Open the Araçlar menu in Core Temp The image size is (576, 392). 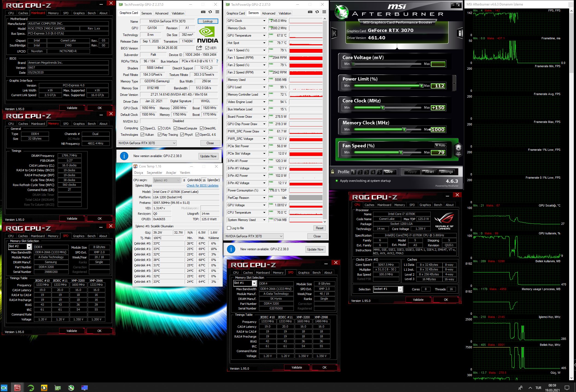pyautogui.click(x=171, y=173)
